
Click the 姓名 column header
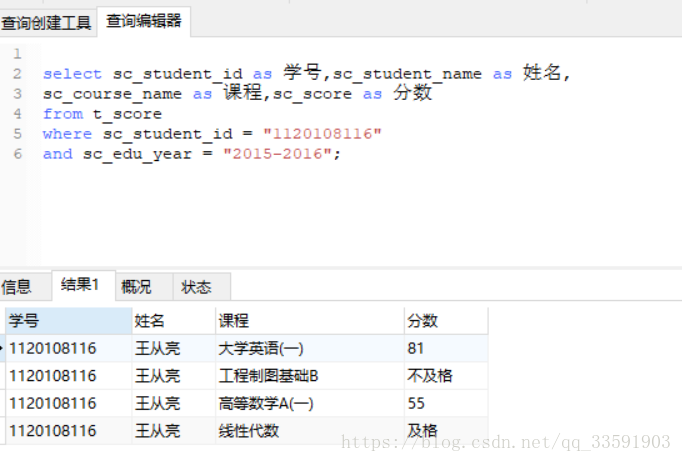point(174,321)
